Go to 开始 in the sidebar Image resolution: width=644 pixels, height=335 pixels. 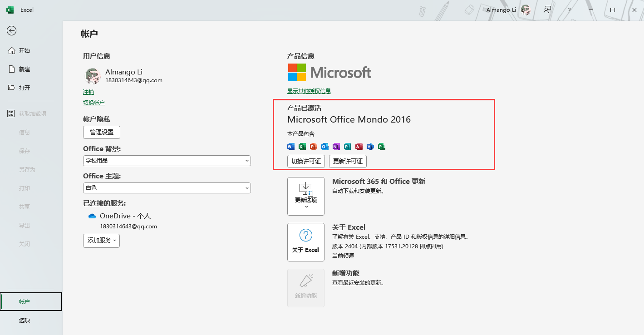25,50
